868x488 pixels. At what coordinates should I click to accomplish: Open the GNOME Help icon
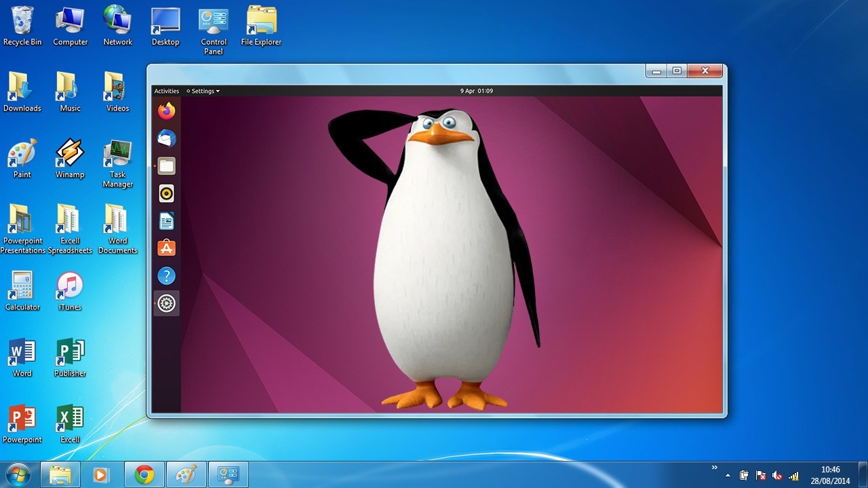tap(166, 275)
